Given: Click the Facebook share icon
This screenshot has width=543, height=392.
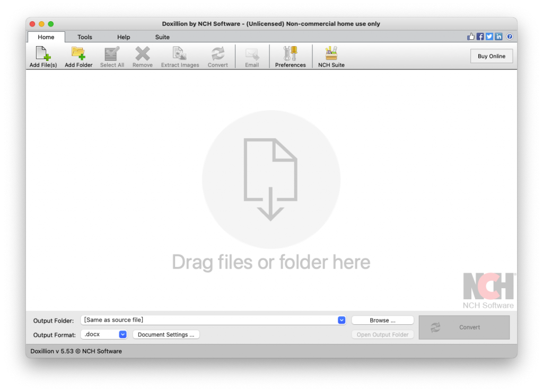Looking at the screenshot, I should pos(480,37).
